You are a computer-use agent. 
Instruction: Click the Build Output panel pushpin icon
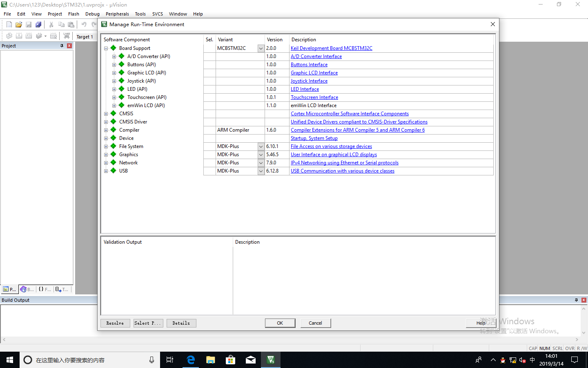click(x=577, y=300)
